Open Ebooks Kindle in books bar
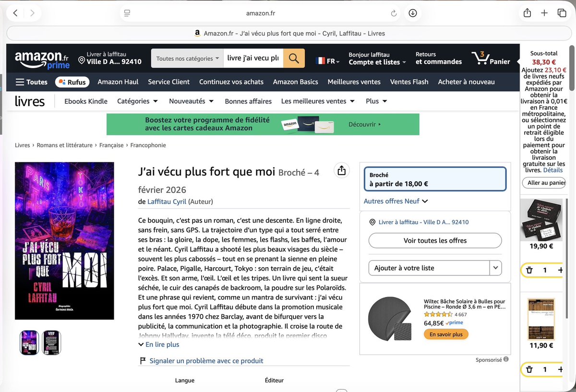The height and width of the screenshot is (392, 576). 86,101
